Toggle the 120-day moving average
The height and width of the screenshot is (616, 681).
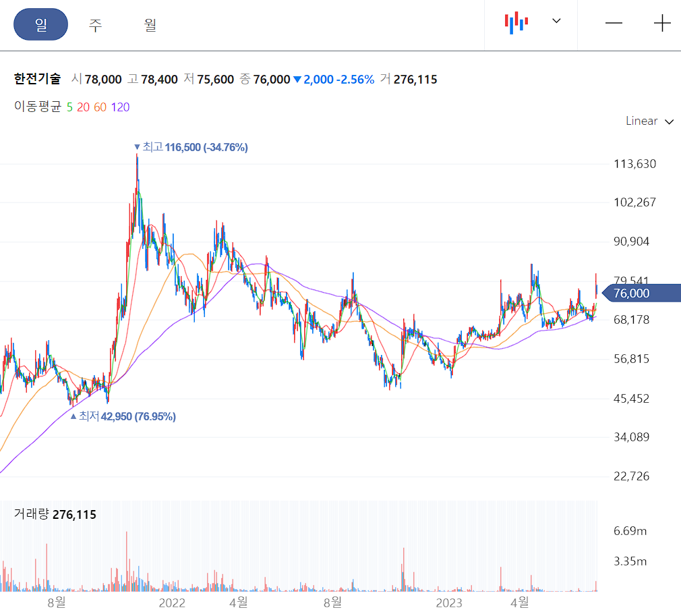click(120, 107)
